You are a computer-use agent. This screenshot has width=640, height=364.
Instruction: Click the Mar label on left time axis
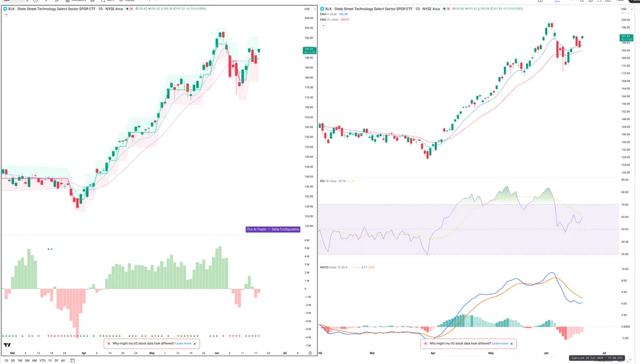pyautogui.click(x=13, y=353)
